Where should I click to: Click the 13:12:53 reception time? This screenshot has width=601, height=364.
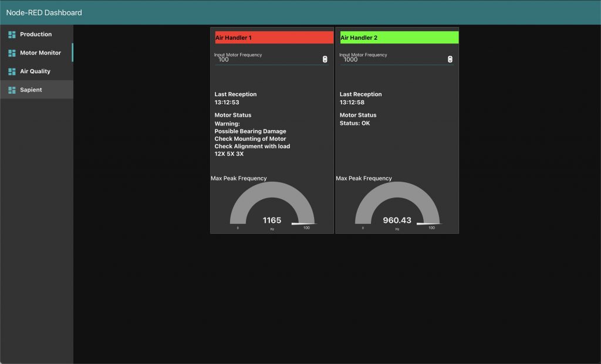tap(227, 102)
